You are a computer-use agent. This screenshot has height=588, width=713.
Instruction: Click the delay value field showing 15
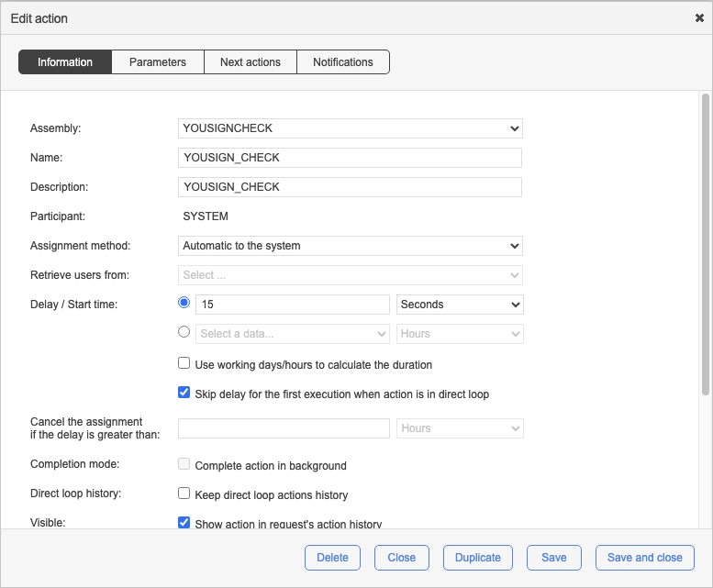pyautogui.click(x=293, y=305)
